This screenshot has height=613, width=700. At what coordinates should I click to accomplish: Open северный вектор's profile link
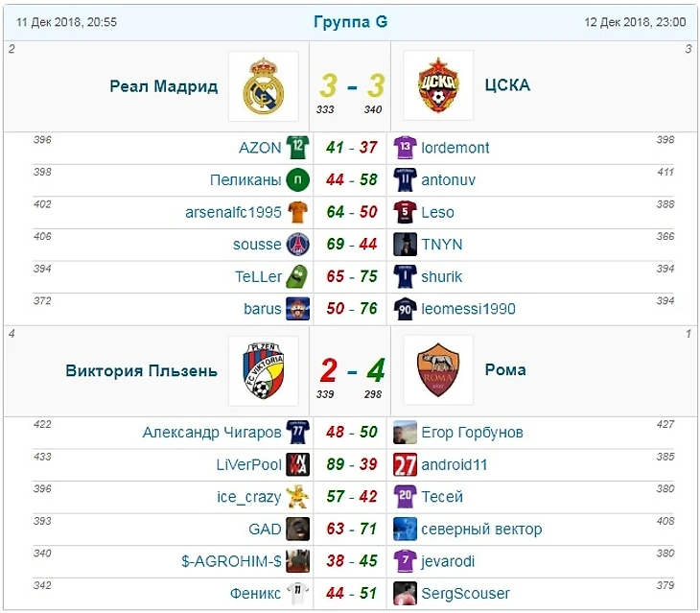[x=481, y=529]
